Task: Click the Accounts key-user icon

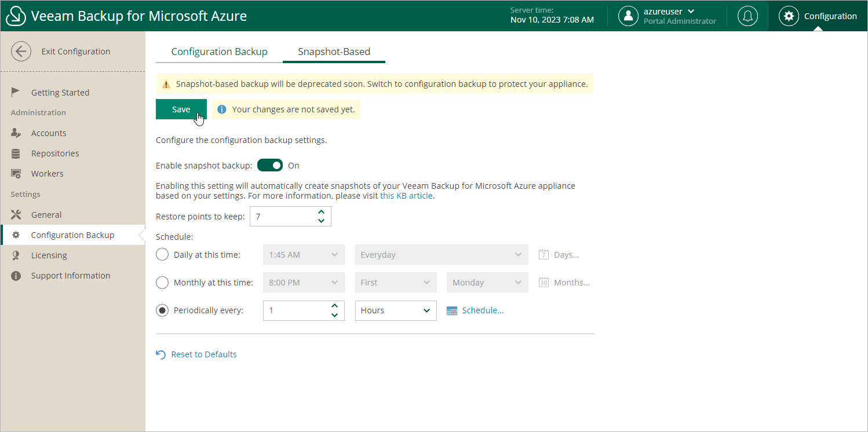Action: tap(16, 133)
